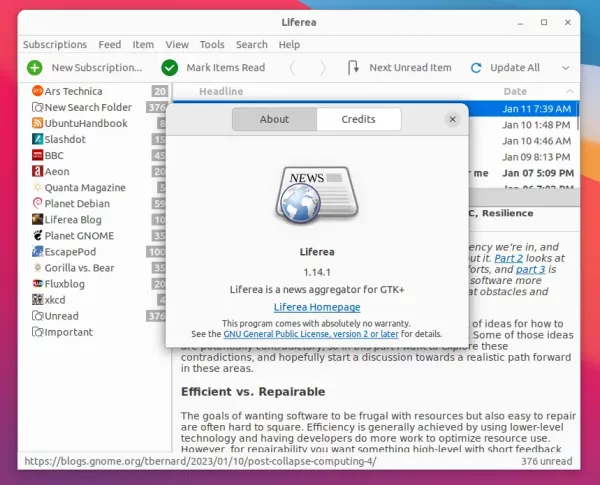Click the Mark Items Read checkmark icon
The image size is (600, 485).
pos(170,68)
